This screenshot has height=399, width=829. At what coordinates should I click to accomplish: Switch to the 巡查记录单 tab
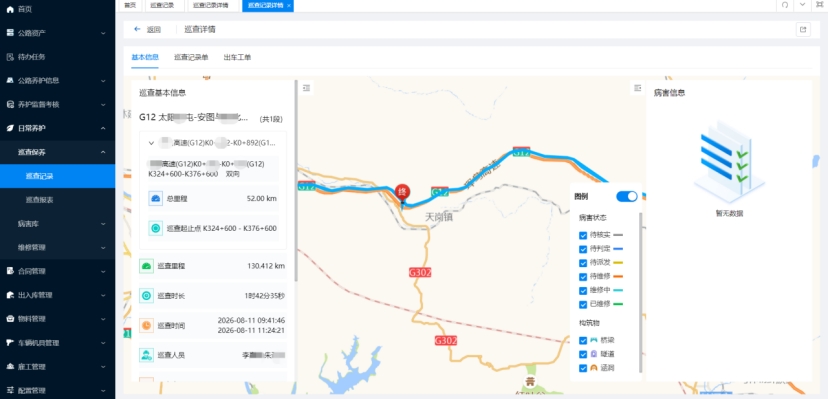[191, 57]
